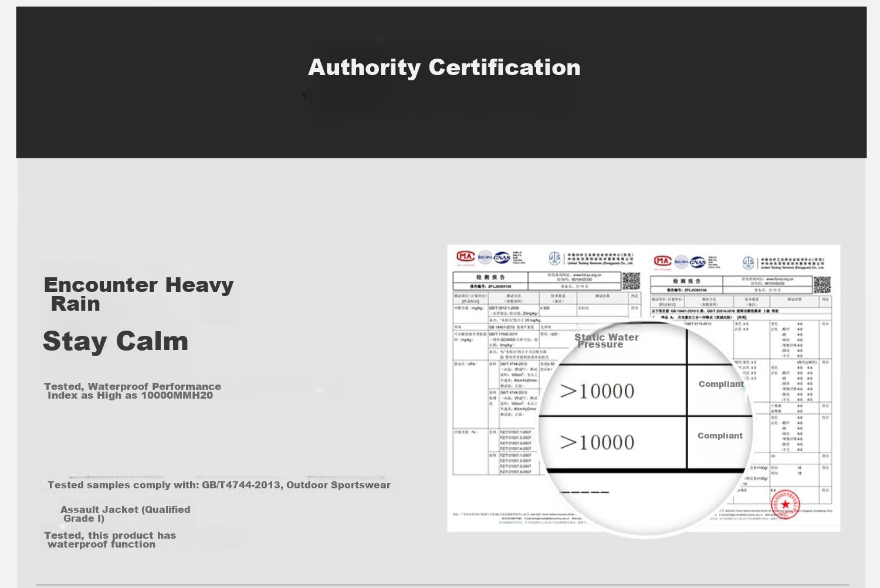The image size is (880, 588).
Task: Click the QR code on the left certificate
Action: click(631, 281)
